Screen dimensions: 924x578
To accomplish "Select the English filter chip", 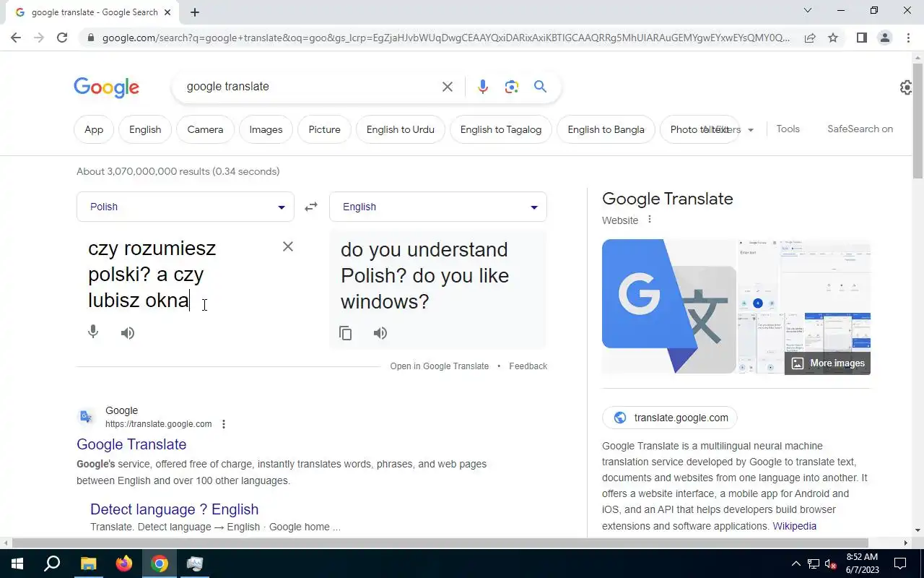I will [x=145, y=129].
